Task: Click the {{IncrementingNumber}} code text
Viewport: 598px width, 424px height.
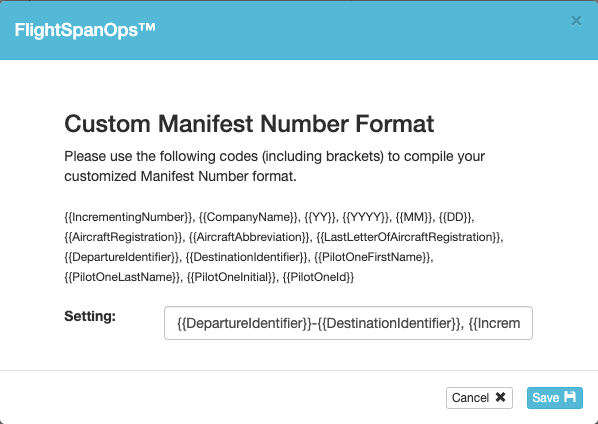Action: pyautogui.click(x=129, y=217)
